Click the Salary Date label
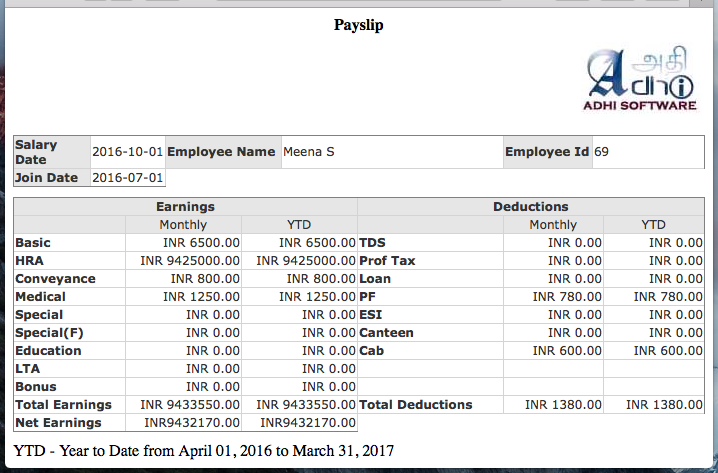The height and width of the screenshot is (473, 718). click(36, 152)
